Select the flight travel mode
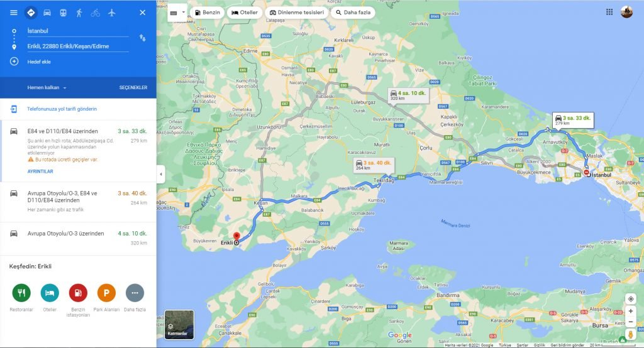The image size is (644, 348). point(112,13)
